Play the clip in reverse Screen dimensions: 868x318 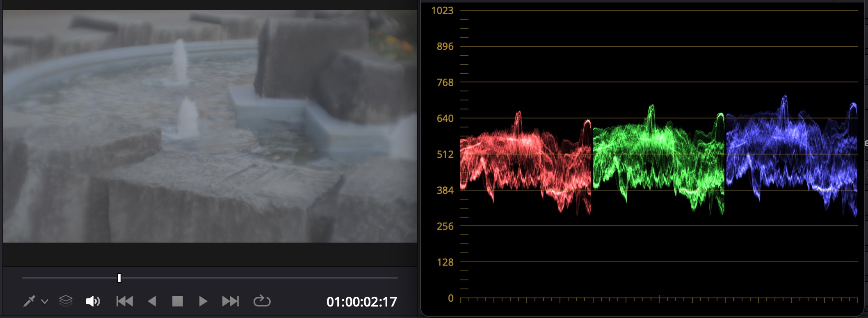coord(152,302)
